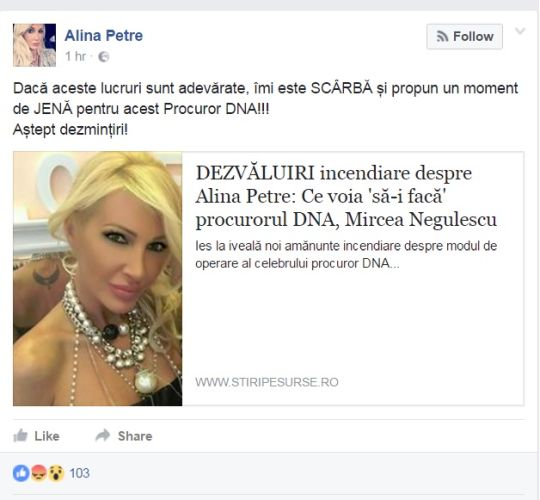This screenshot has width=540, height=500.
Task: Open the DEZVĂLUIRI incendiare article headline
Action: 346,196
